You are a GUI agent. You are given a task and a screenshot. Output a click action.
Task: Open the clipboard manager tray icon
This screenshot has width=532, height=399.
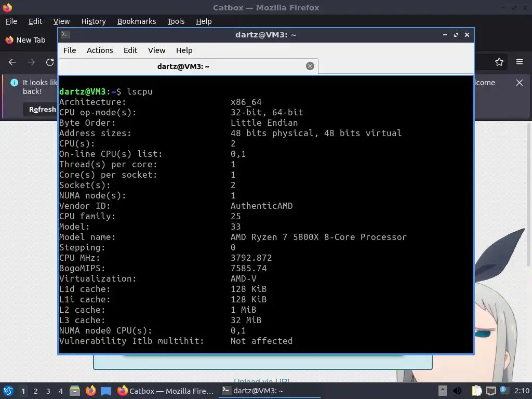pos(476,391)
